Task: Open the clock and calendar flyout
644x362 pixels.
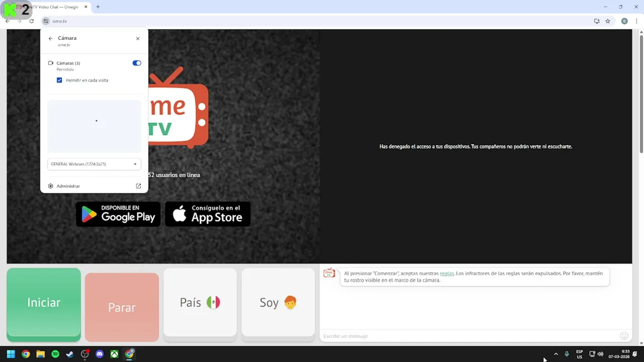Action: click(x=619, y=354)
